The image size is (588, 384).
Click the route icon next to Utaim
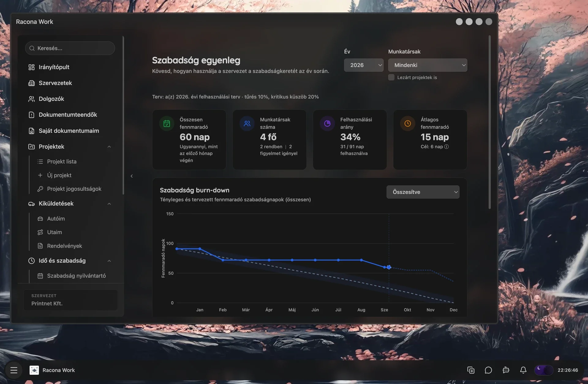40,232
